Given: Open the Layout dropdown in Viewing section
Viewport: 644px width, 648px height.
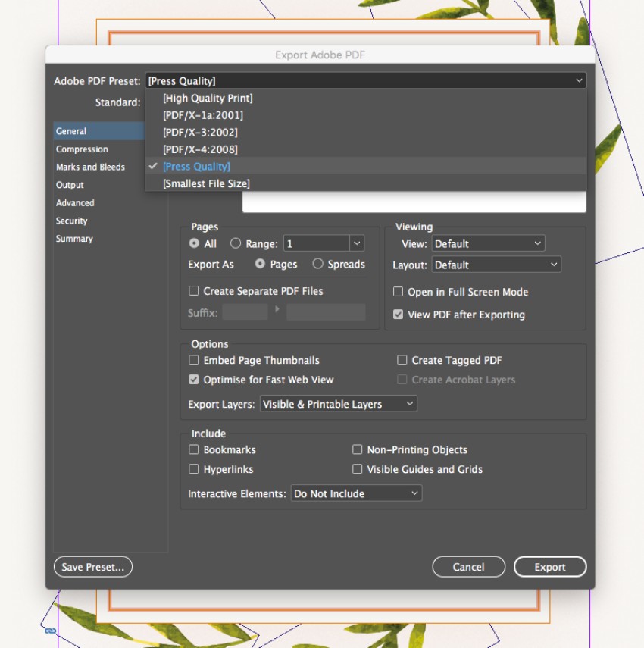Looking at the screenshot, I should click(x=496, y=265).
